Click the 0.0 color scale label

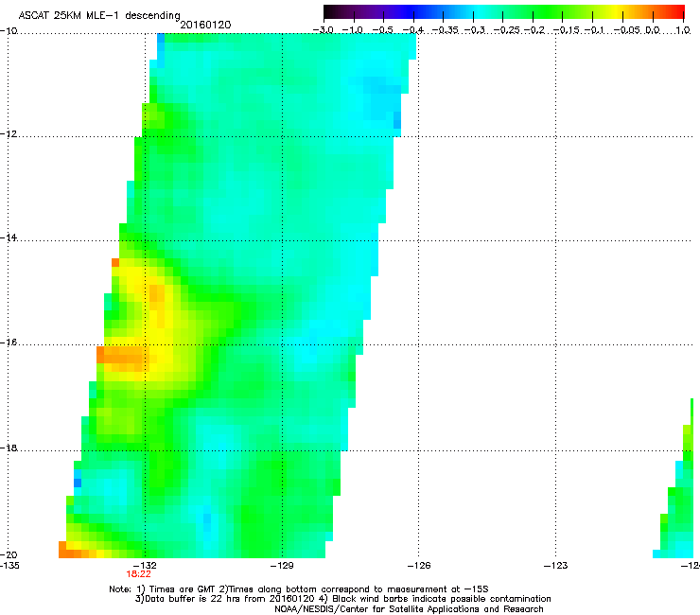point(653,30)
